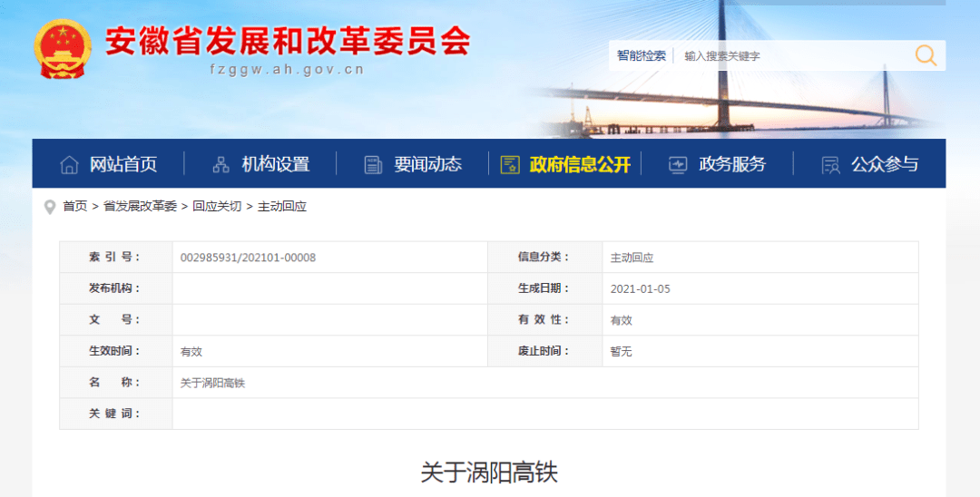The height and width of the screenshot is (497, 980).
Task: Open the 要闻动态 menu item
Action: pyautogui.click(x=427, y=164)
